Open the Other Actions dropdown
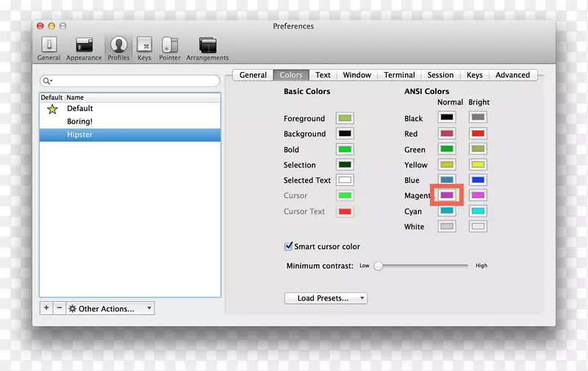Viewport: 588px width, 371px height. 110,309
